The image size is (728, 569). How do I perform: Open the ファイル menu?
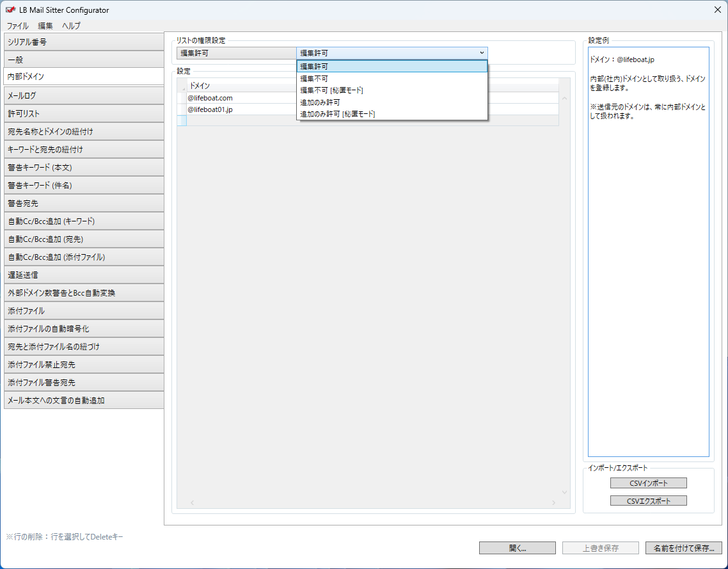point(17,26)
